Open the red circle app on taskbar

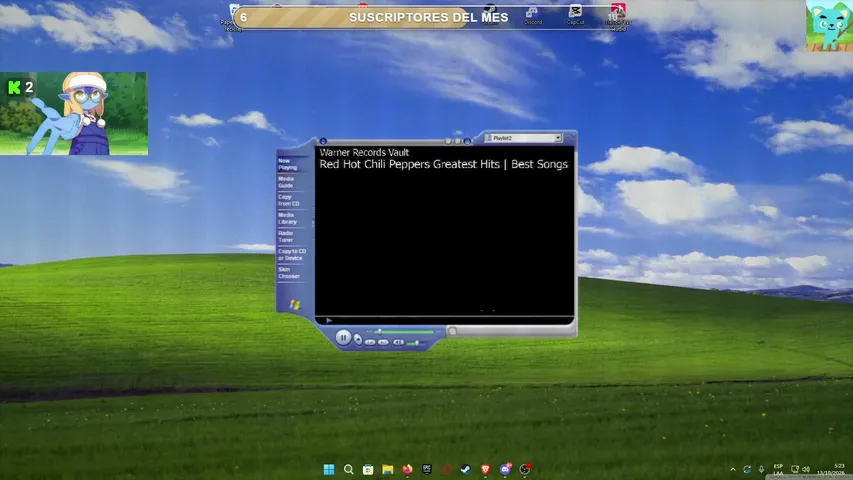(x=447, y=469)
